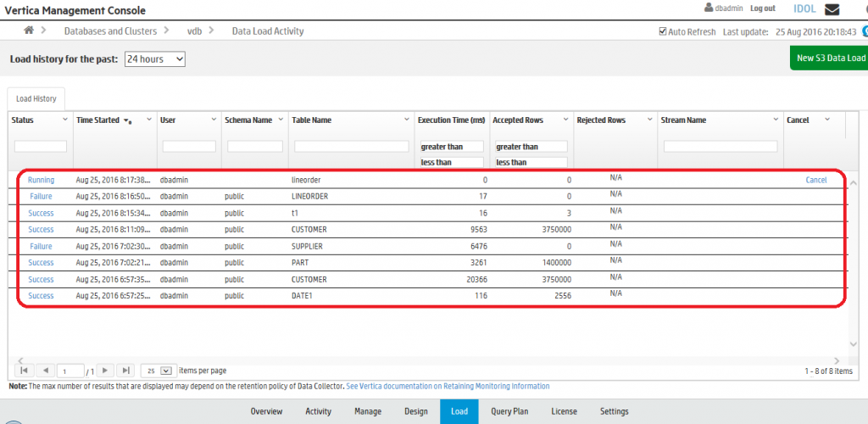Switch to the Design tab

[415, 411]
